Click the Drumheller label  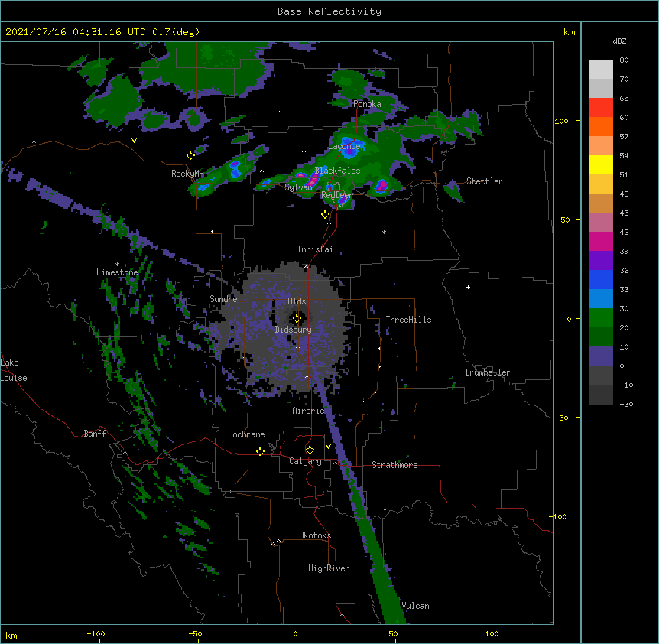pos(488,372)
